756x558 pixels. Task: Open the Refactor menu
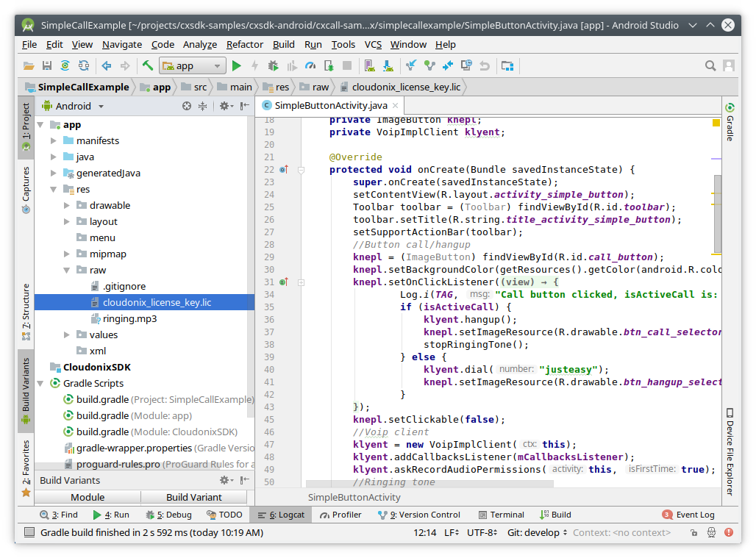(245, 44)
